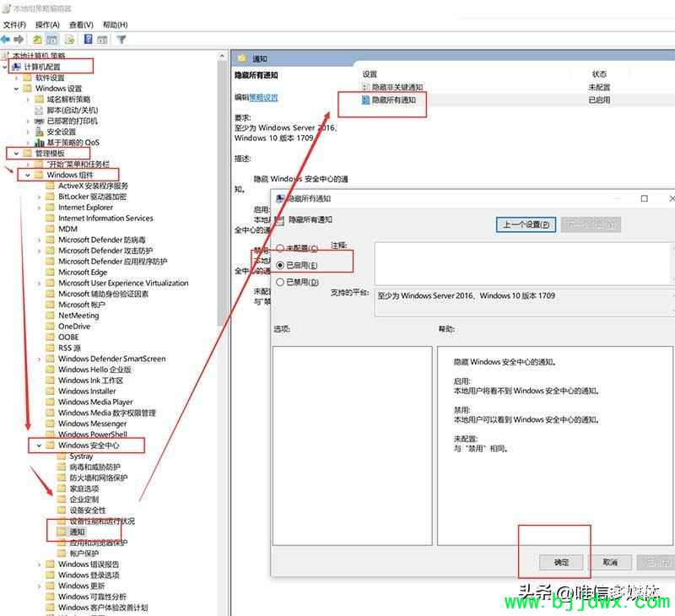
Task: Click the 确定 button
Action: [x=561, y=562]
